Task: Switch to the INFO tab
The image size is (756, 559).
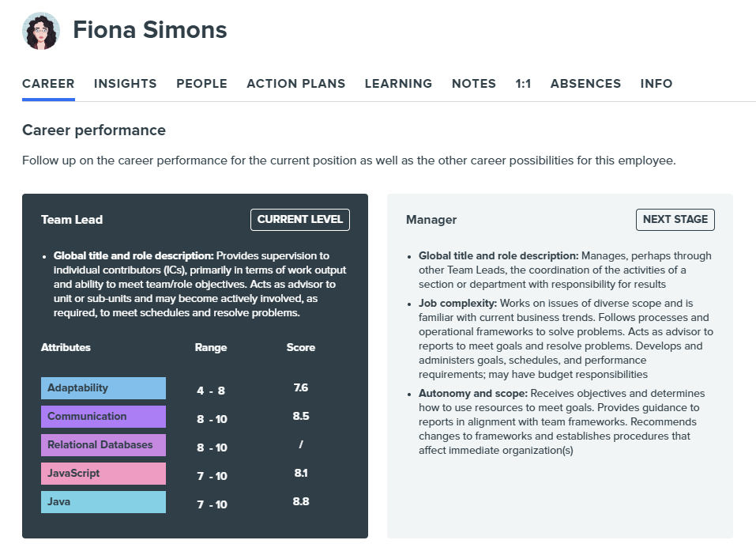Action: pos(656,83)
